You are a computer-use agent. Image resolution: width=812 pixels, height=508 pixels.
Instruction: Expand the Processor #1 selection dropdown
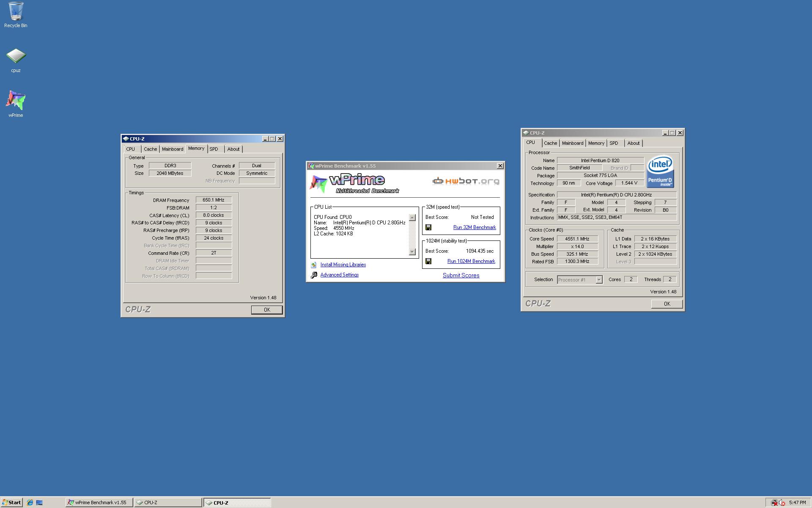pyautogui.click(x=599, y=280)
